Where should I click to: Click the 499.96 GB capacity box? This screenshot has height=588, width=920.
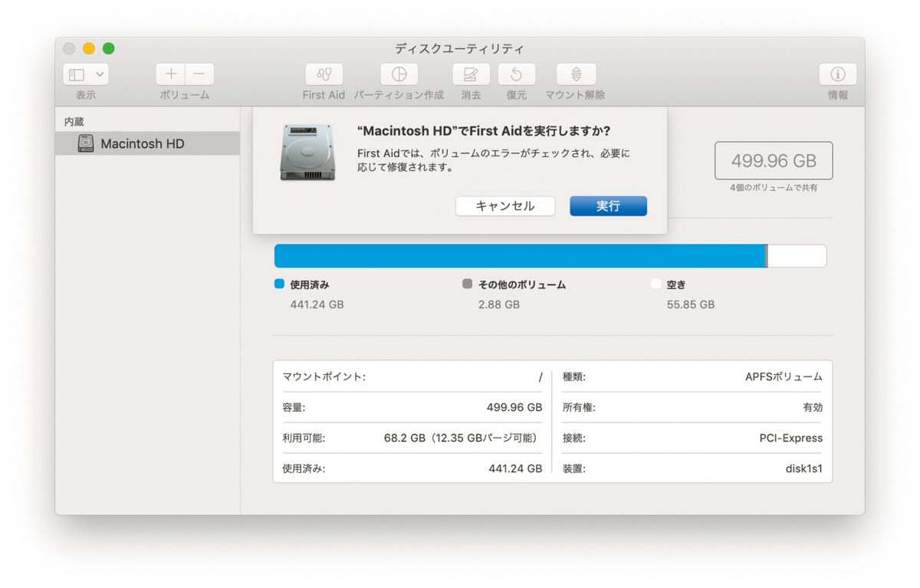pyautogui.click(x=774, y=161)
